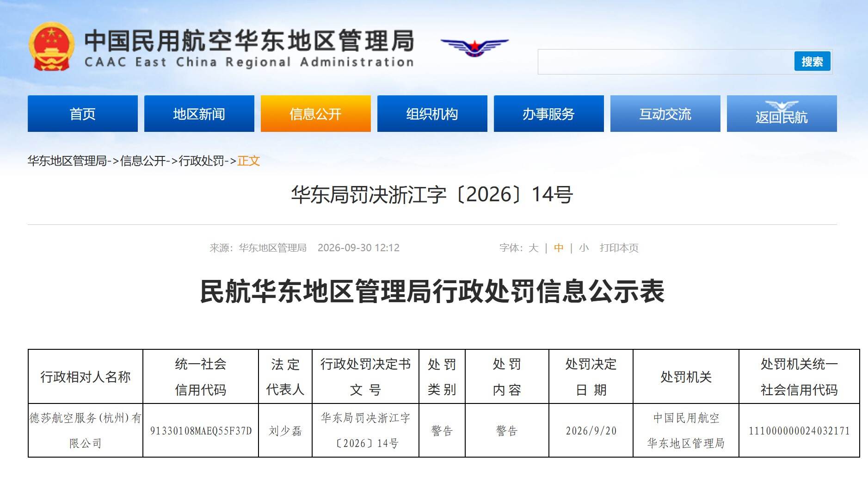Click the 处罚内容 column header
The height and width of the screenshot is (496, 868).
(x=507, y=377)
